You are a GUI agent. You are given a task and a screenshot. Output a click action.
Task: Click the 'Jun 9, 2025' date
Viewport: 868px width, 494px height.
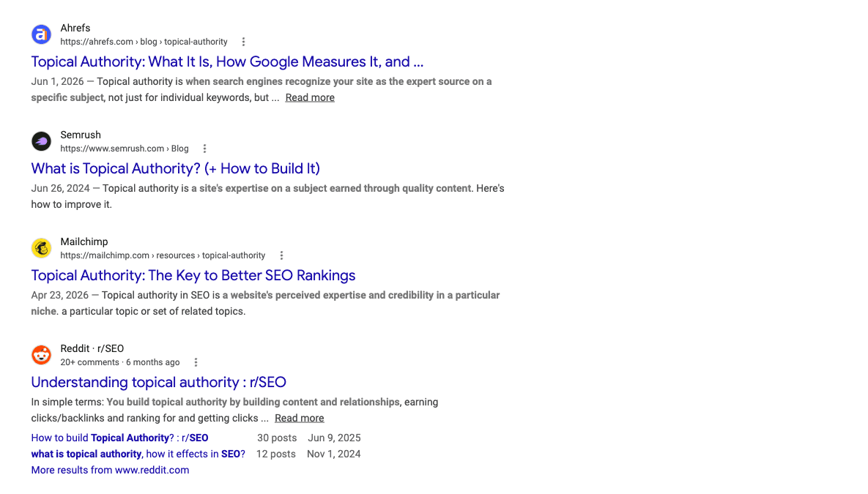tap(334, 438)
